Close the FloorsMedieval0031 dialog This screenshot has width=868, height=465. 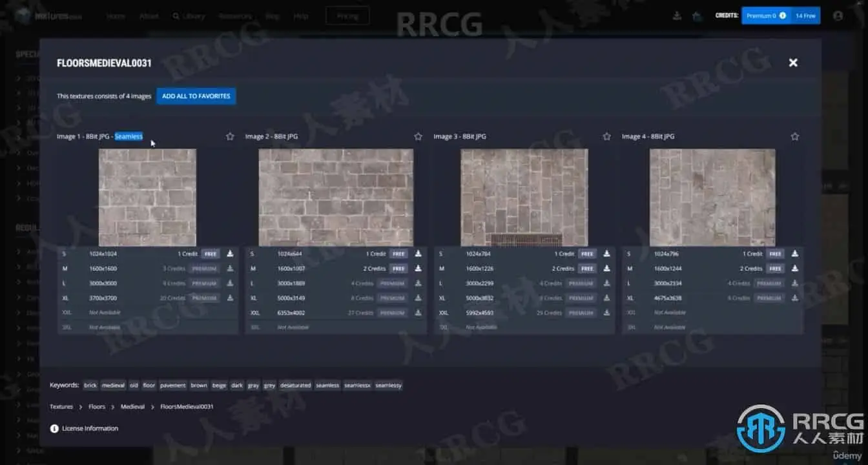tap(793, 63)
